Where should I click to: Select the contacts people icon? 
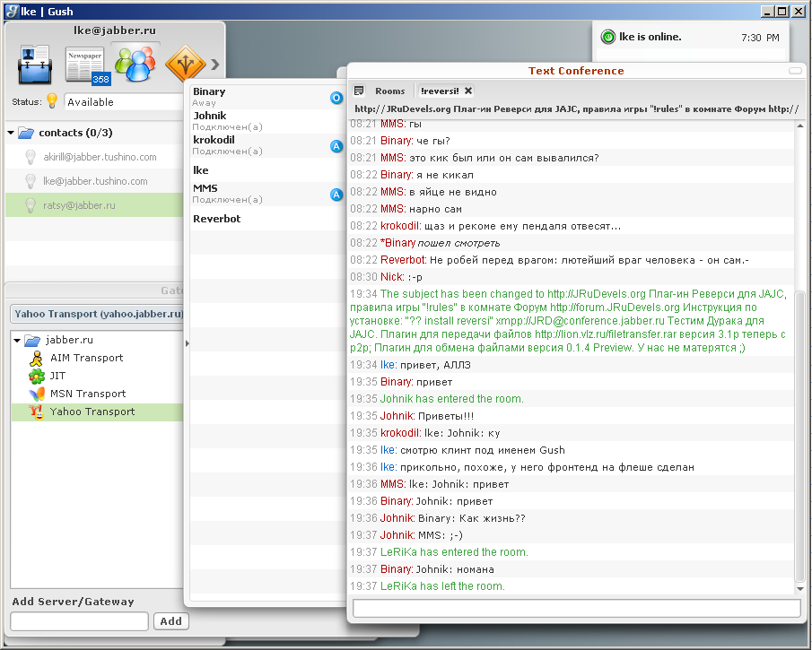135,65
